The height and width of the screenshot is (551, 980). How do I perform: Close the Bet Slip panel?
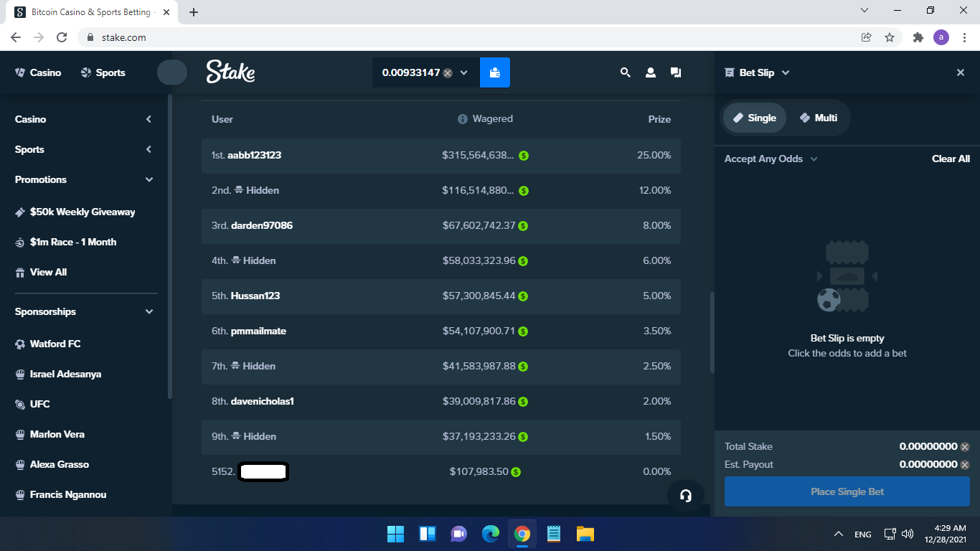961,72
